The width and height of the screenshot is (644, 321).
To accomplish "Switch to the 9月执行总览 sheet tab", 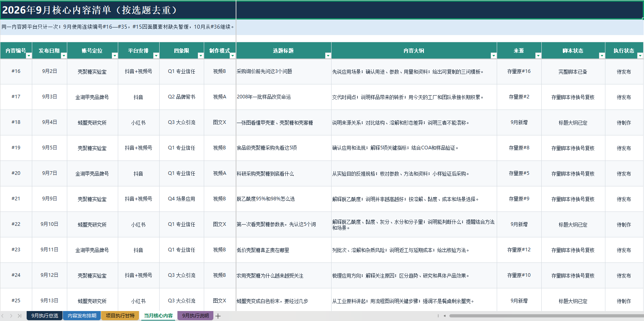I will (x=45, y=316).
